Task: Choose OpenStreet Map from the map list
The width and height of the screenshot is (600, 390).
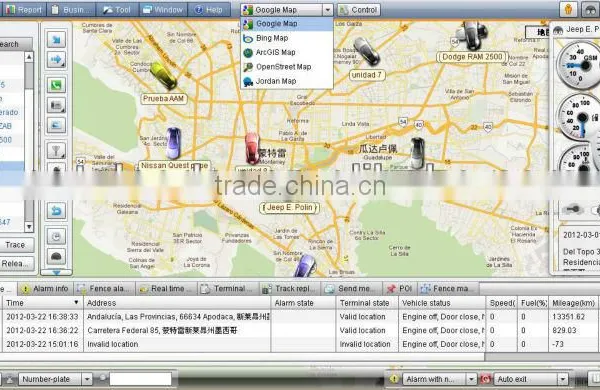Action: (x=287, y=67)
